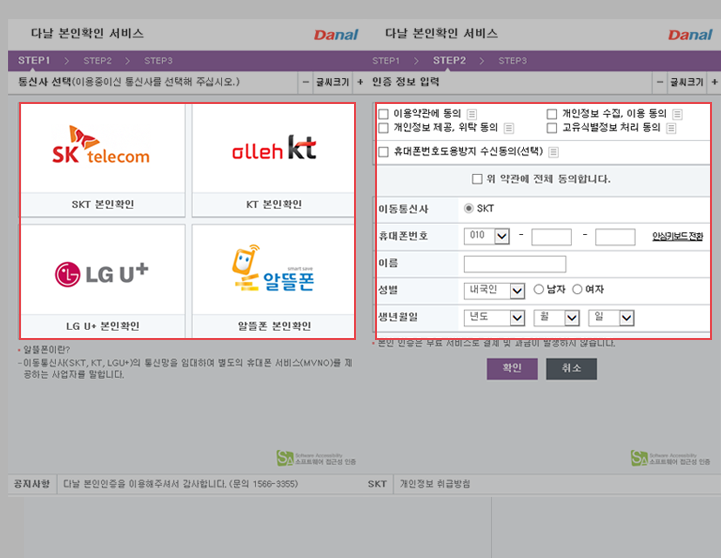Click the 안심키보드 전환 link
721x558 pixels.
677,237
